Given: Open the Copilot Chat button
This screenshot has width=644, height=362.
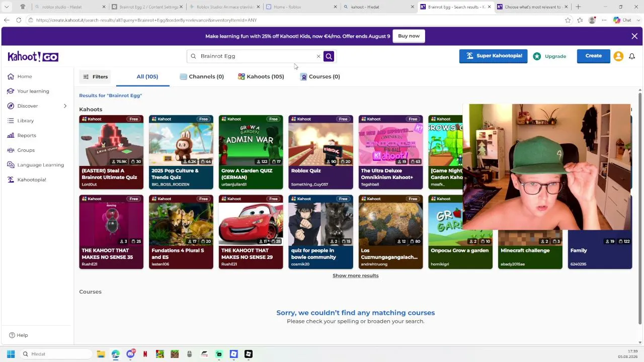Looking at the screenshot, I should pyautogui.click(x=623, y=20).
